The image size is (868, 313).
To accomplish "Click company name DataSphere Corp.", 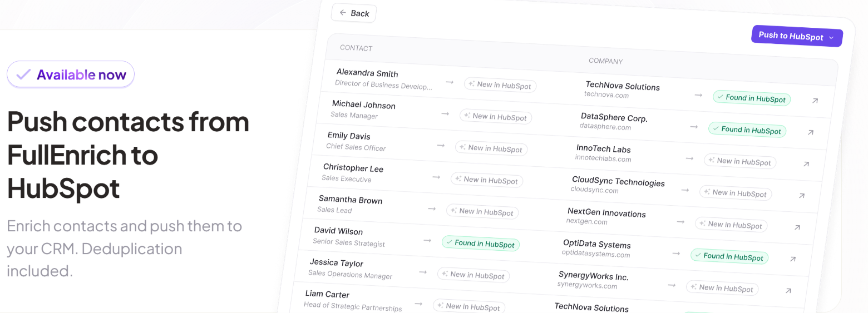I will [x=614, y=118].
